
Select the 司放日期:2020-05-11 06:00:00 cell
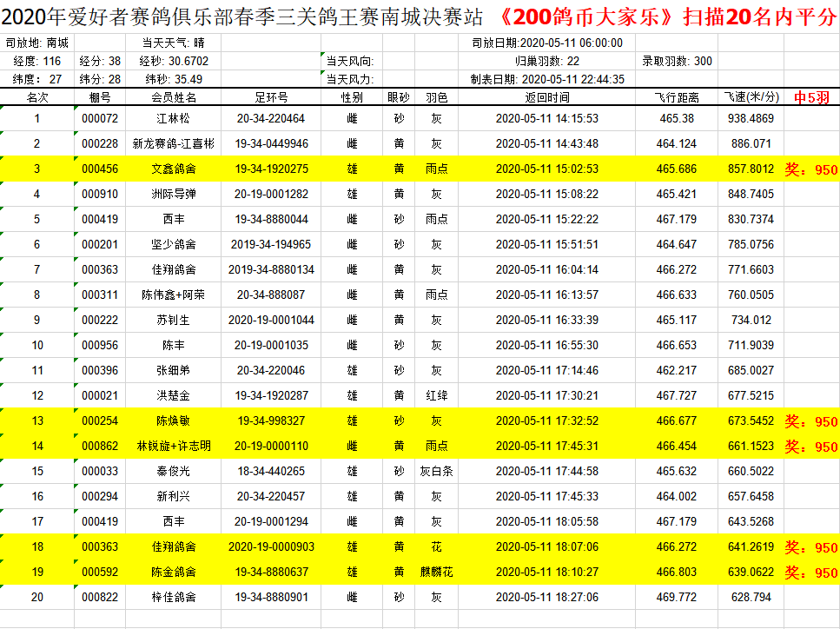coord(547,43)
